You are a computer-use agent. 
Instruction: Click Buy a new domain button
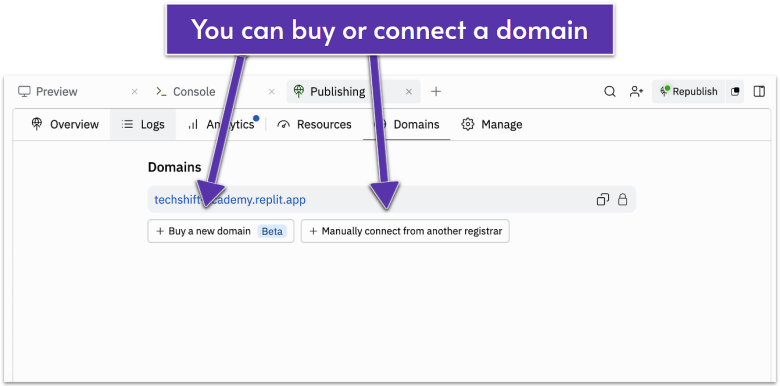pos(221,231)
